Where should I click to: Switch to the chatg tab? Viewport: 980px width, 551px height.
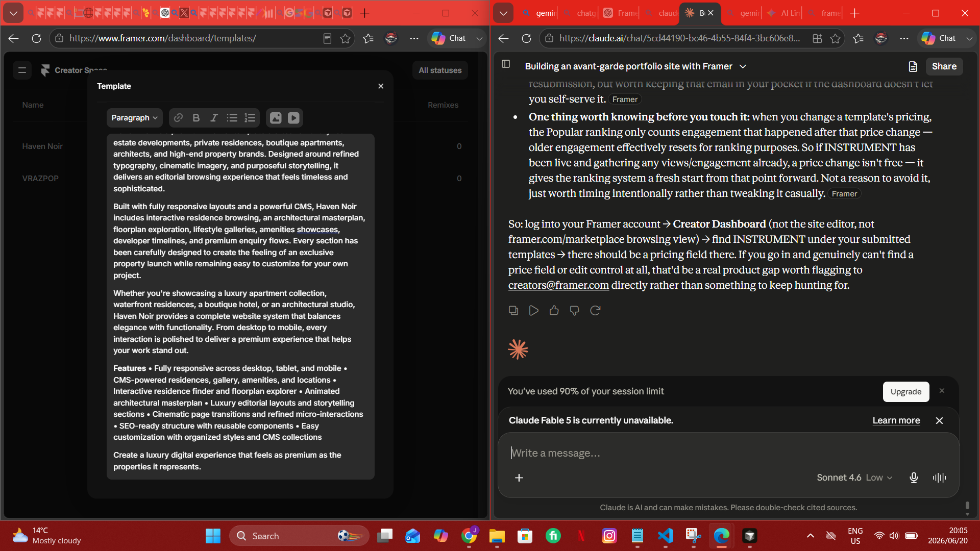pos(580,13)
